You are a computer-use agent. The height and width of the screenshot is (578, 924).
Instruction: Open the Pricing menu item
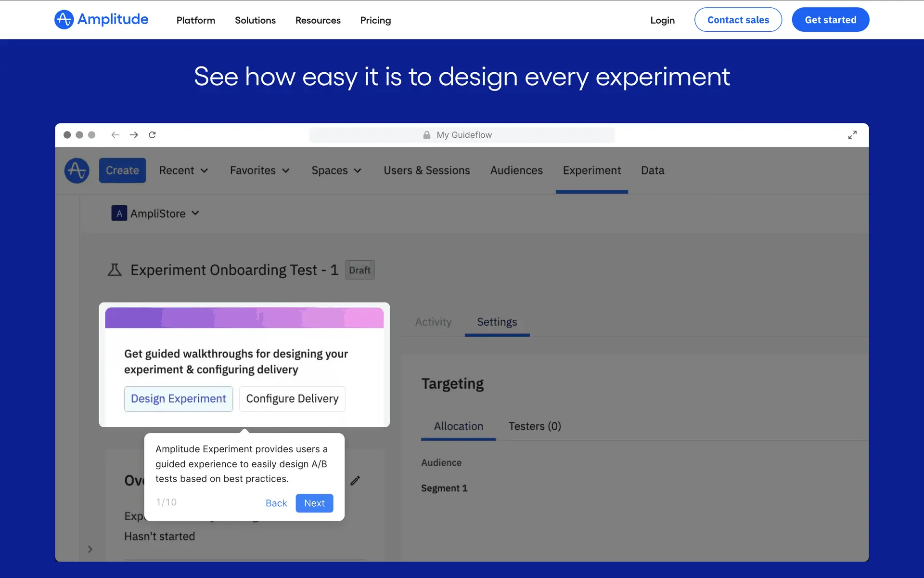[x=375, y=20]
